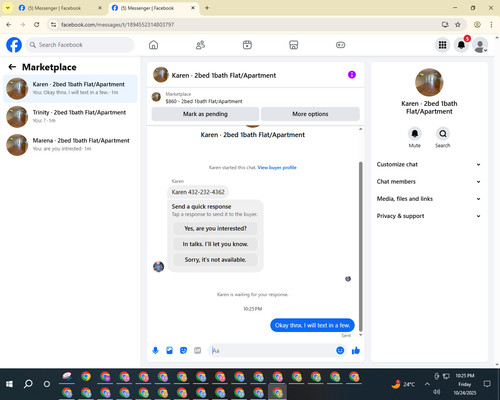
Task: Send a voice clip with microphone icon
Action: click(x=155, y=350)
